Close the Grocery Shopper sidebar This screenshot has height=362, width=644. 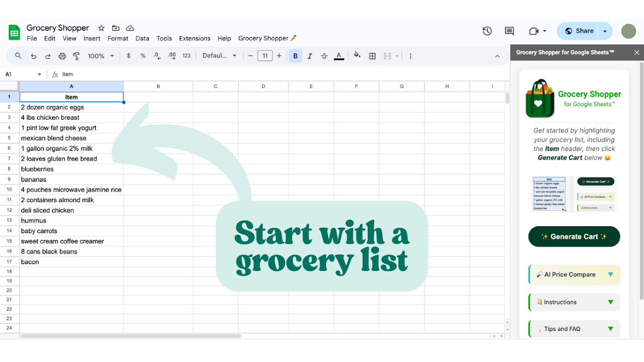(x=636, y=52)
